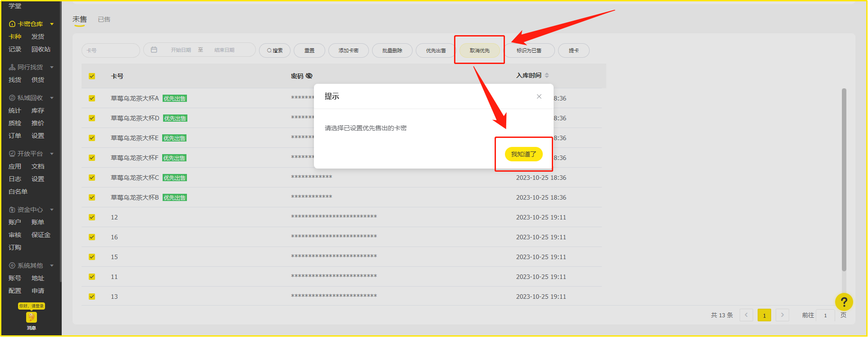Close the 提示 dialog with the X icon
This screenshot has width=868, height=338.
click(x=539, y=96)
